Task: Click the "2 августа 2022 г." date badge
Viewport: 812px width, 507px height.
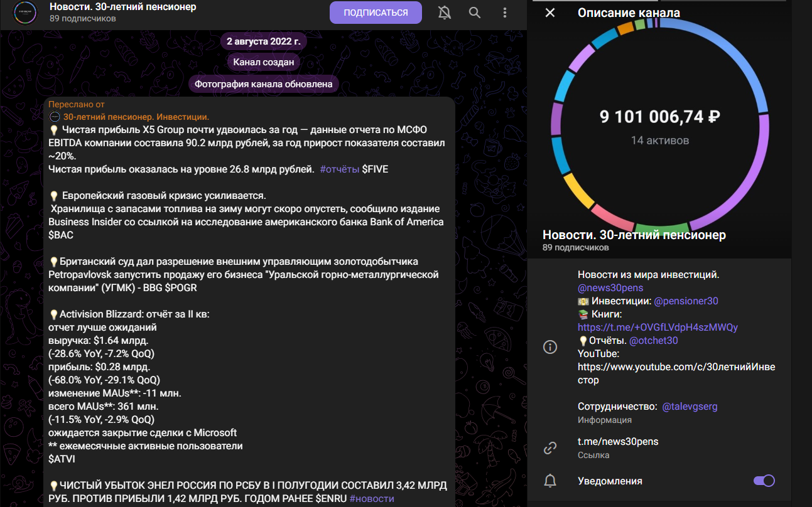Action: pyautogui.click(x=263, y=43)
